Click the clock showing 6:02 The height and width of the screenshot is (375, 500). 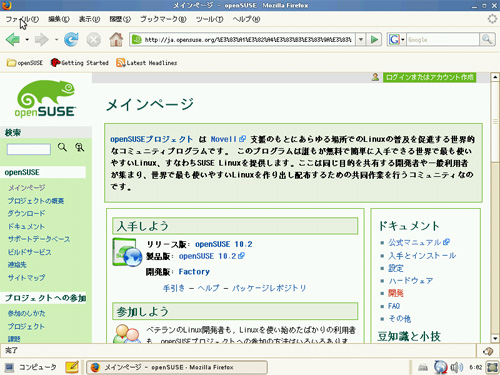[475, 367]
